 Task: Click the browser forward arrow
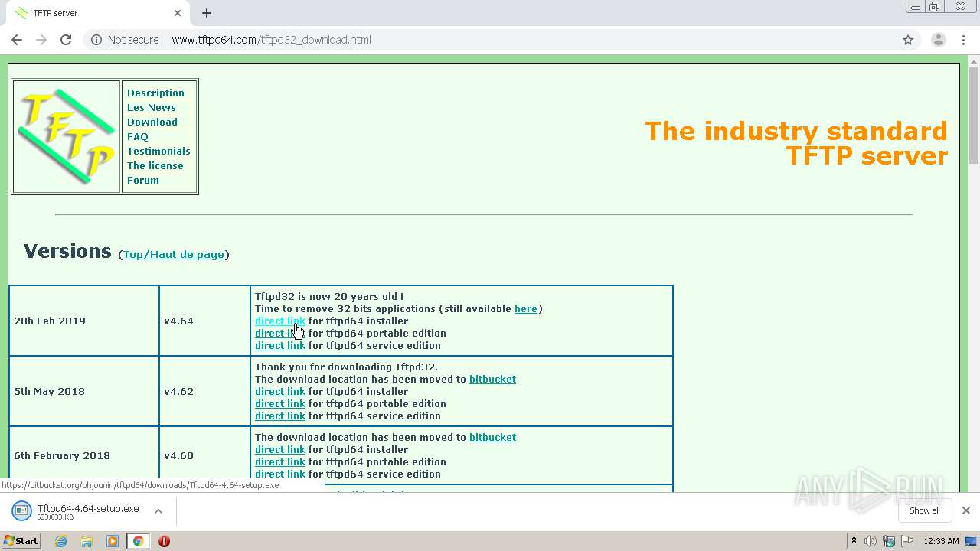tap(41, 40)
